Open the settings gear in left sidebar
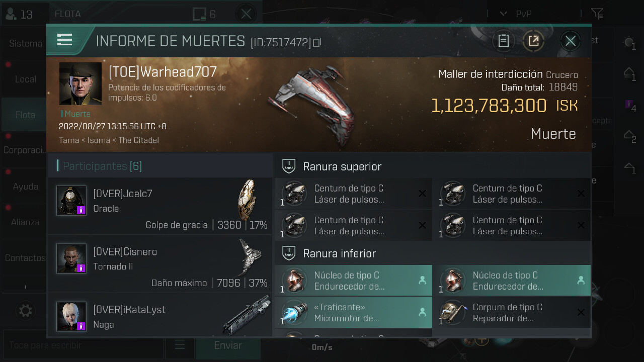This screenshot has height=362, width=644. 25,311
